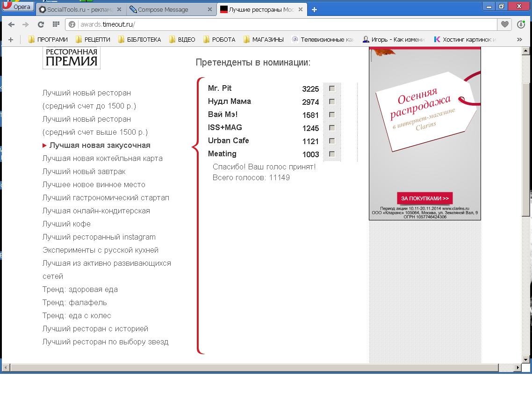Open Лучшая онлайн-кондитерская nomination

click(x=96, y=211)
